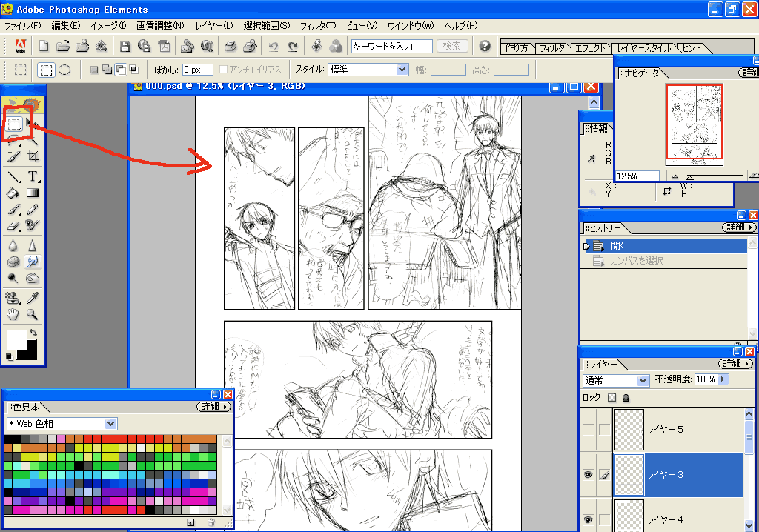Open the 詳細 menu of the ヒストリー panel
759x532 pixels.
tap(739, 227)
